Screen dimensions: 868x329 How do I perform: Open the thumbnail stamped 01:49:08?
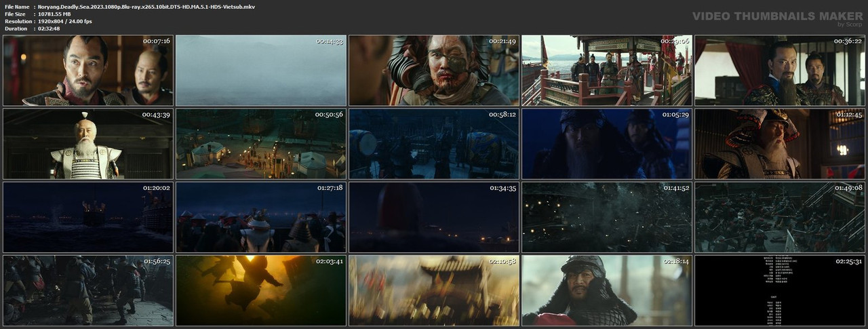pos(780,216)
